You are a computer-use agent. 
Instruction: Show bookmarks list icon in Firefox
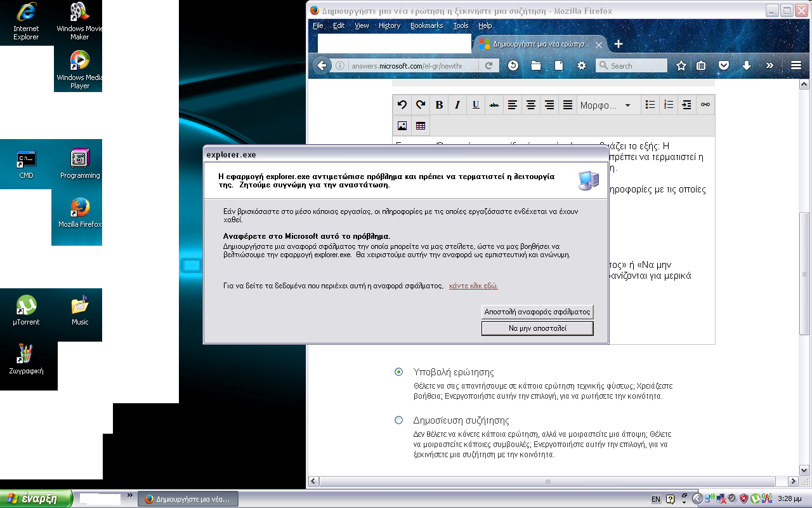[701, 65]
